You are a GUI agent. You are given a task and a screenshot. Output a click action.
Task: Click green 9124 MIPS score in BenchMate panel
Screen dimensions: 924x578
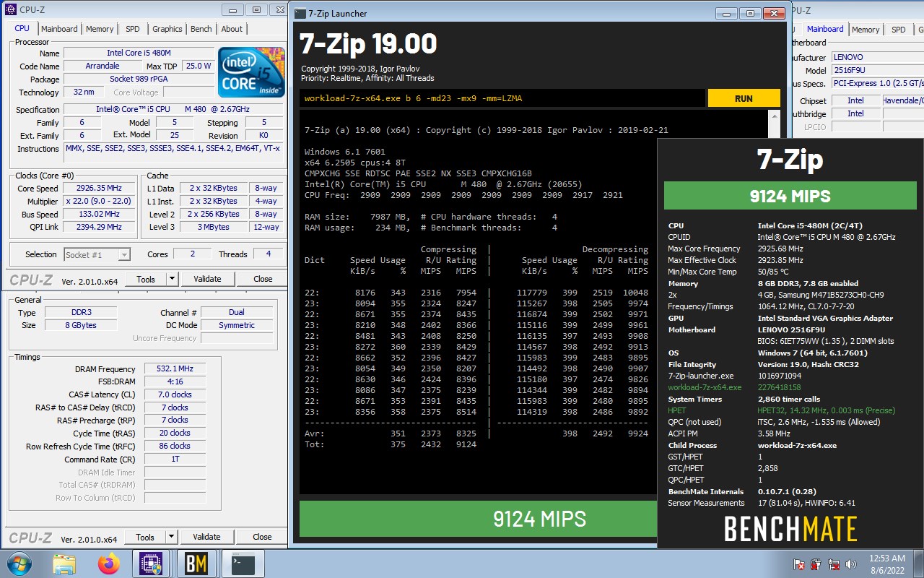point(790,196)
